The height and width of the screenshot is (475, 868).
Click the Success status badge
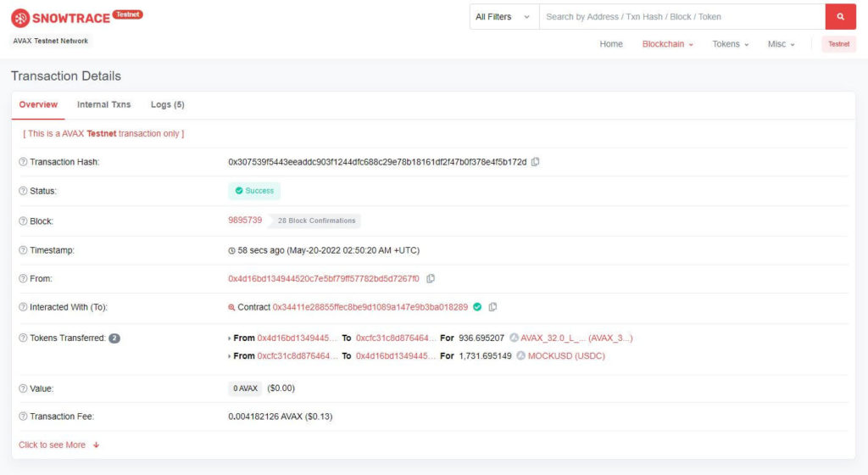pos(254,191)
